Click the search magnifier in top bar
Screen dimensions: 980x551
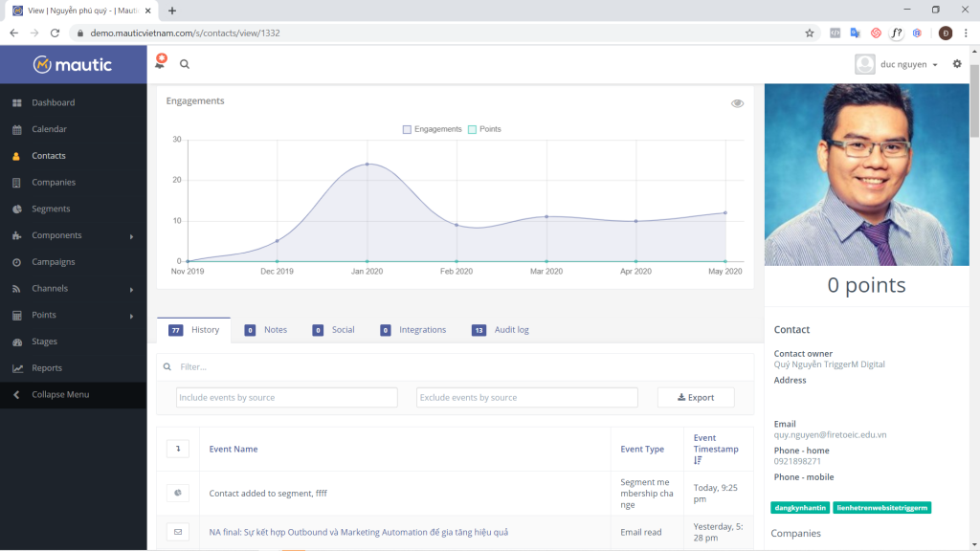[x=185, y=64]
